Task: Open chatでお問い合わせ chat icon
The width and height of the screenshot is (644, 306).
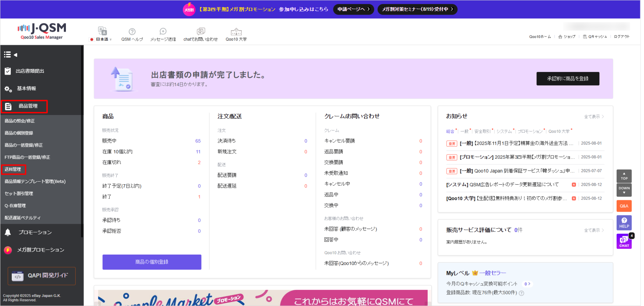Action: point(201,31)
